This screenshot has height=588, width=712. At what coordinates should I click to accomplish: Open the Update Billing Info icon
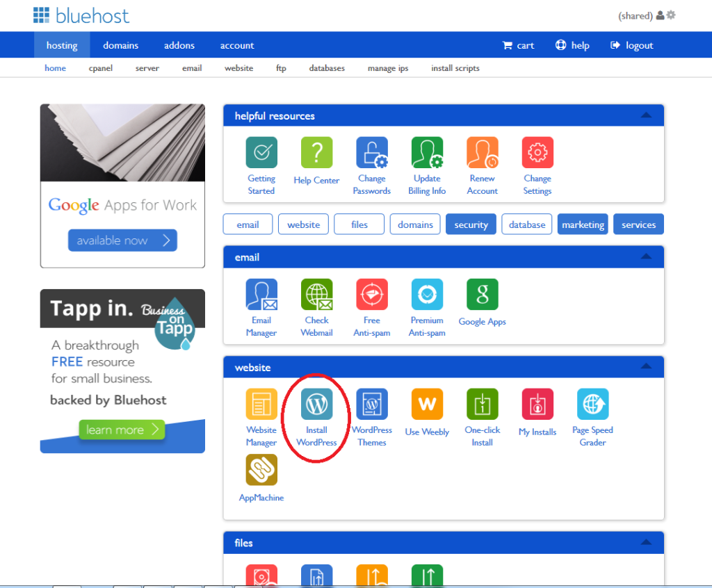427,153
